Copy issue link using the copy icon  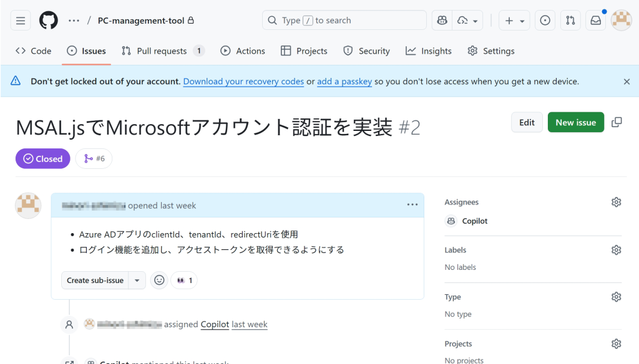coord(617,122)
